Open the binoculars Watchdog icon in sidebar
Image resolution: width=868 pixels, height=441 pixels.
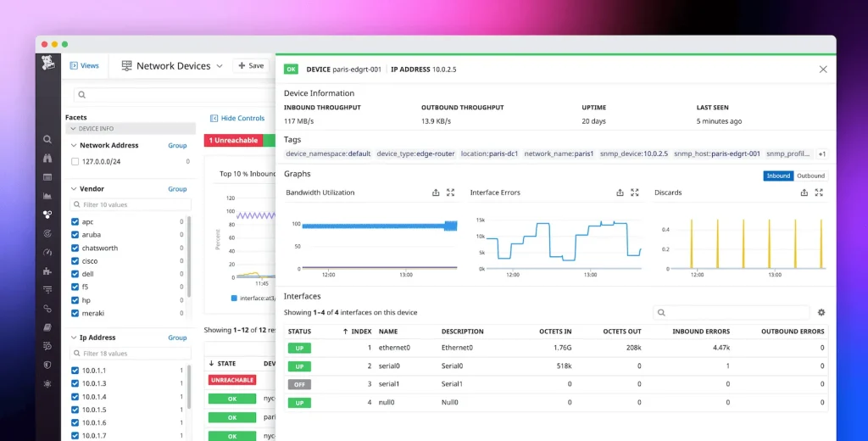(x=47, y=159)
